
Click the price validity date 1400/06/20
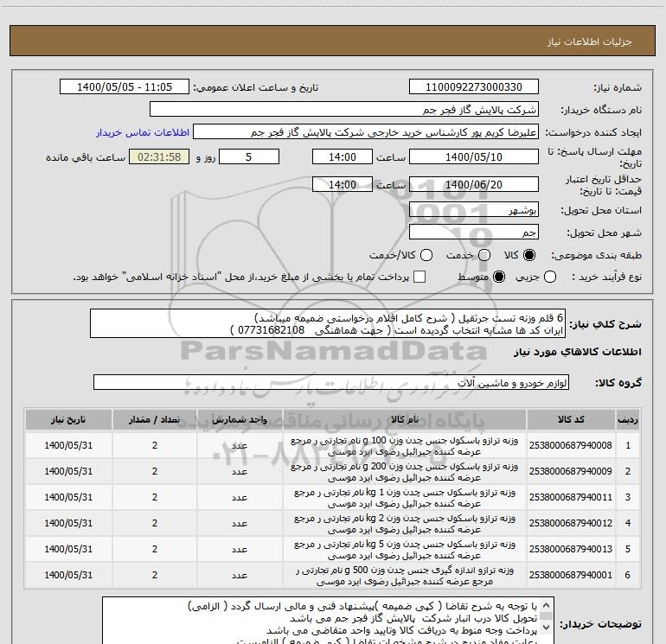[474, 185]
